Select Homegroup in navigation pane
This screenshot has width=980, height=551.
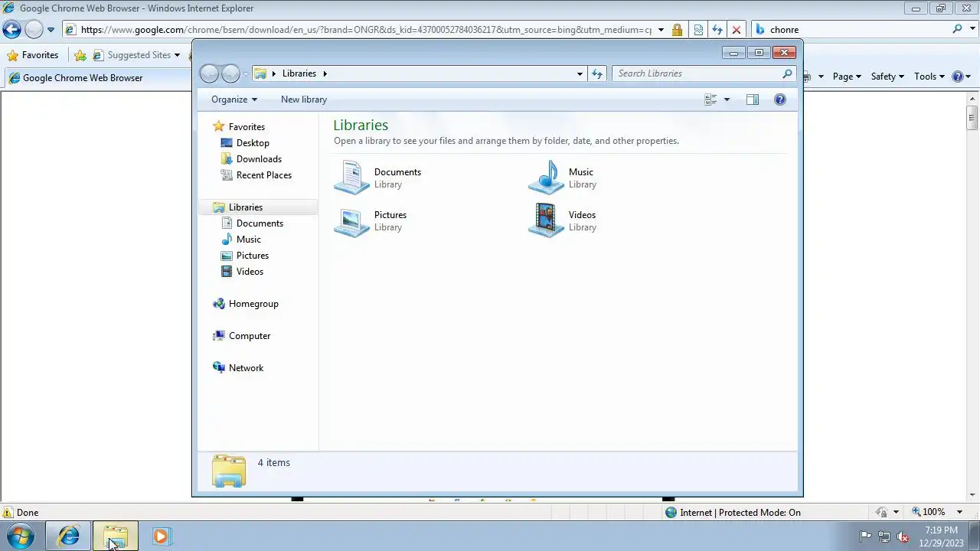(253, 304)
